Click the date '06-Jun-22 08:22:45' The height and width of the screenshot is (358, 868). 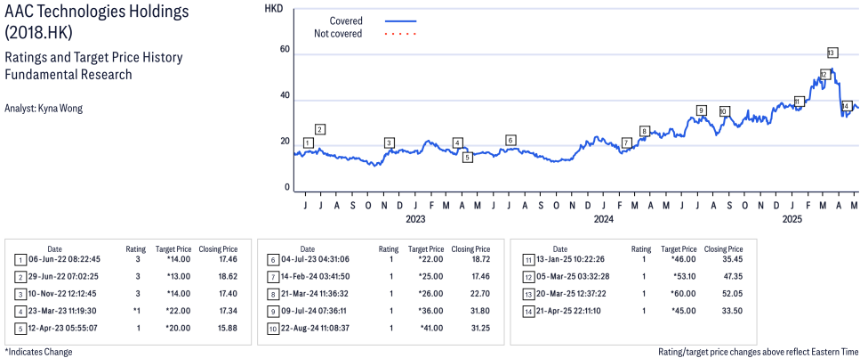coord(63,259)
